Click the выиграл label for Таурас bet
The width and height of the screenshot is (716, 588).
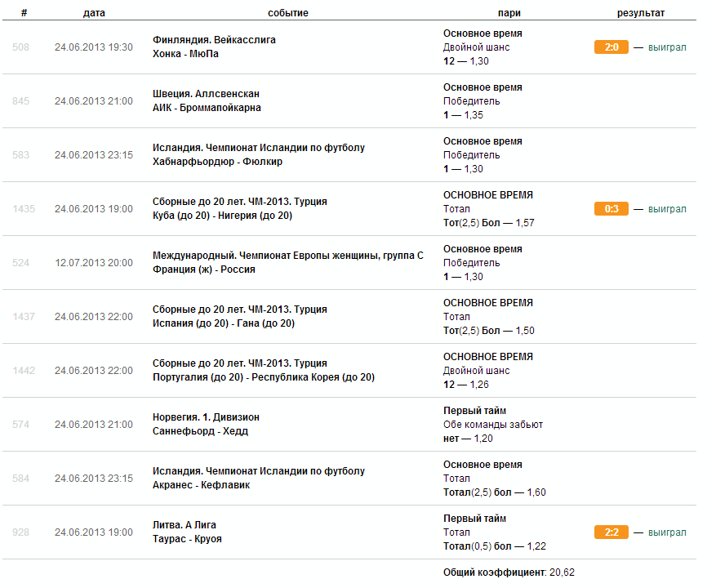coord(667,532)
